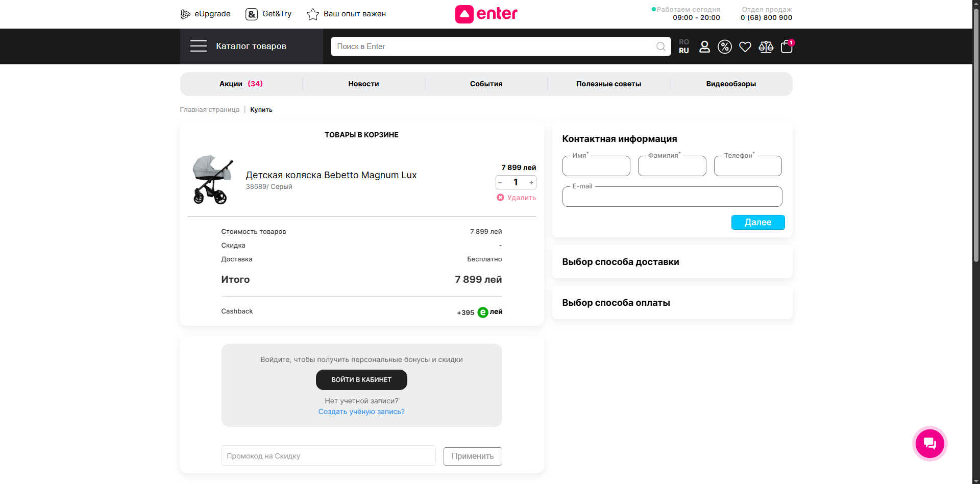Image resolution: width=980 pixels, height=484 pixels.
Task: Open the live chat bubble
Action: (x=929, y=444)
